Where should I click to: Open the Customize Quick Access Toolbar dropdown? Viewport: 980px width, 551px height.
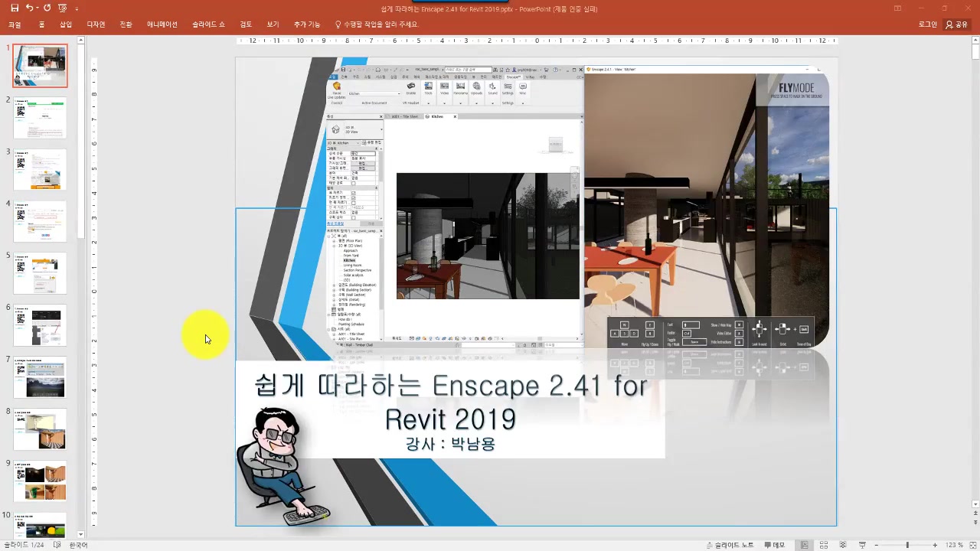[77, 8]
